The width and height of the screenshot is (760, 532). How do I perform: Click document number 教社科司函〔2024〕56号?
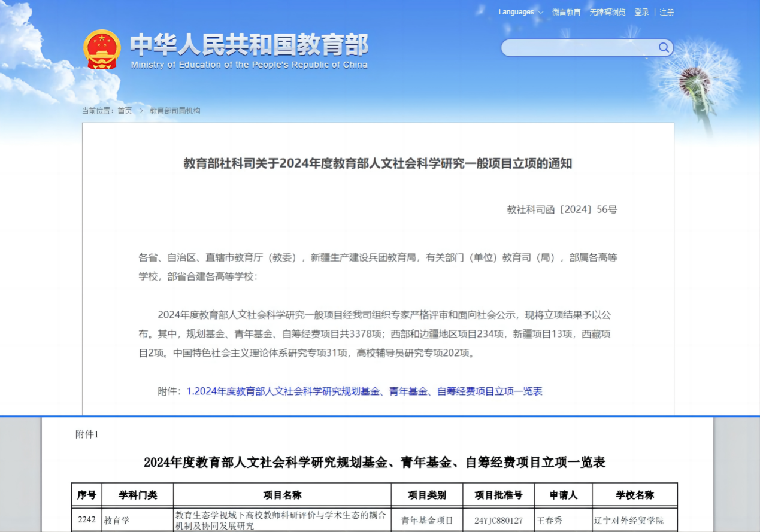tap(562, 209)
